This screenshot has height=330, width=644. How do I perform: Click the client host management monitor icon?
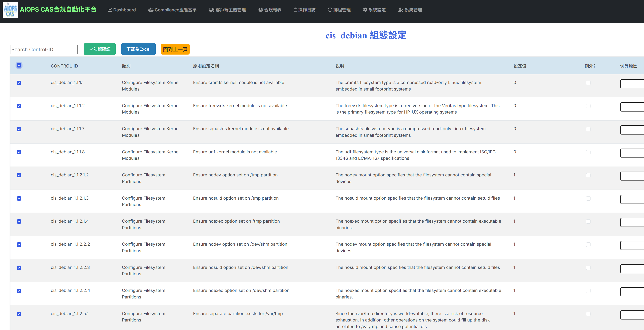pyautogui.click(x=211, y=10)
